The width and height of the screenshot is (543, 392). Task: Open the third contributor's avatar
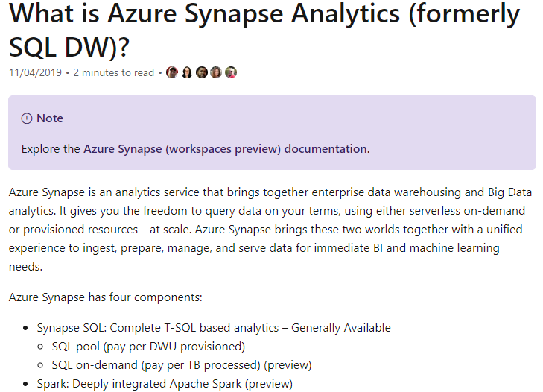point(201,72)
